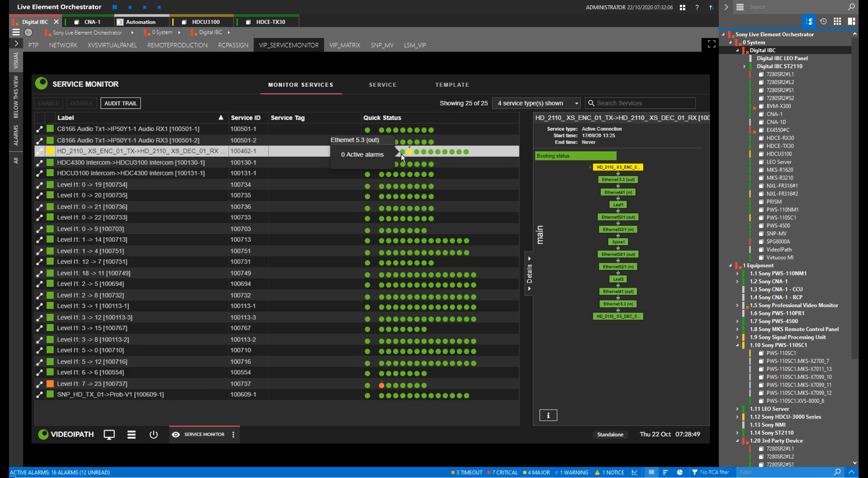
Task: Open link icon for Level I1: 7 -> 23 row
Action: (39, 384)
